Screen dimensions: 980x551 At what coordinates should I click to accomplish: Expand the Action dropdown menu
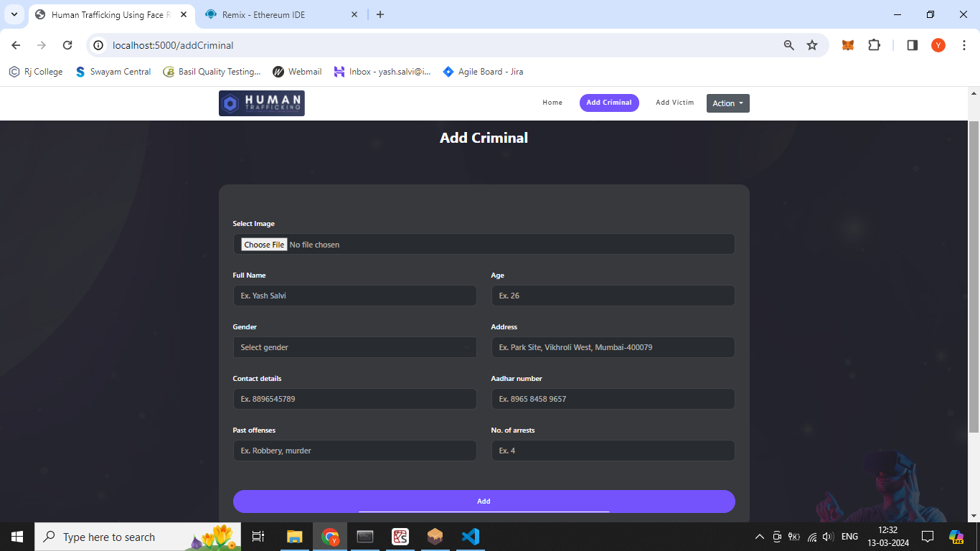(x=727, y=103)
